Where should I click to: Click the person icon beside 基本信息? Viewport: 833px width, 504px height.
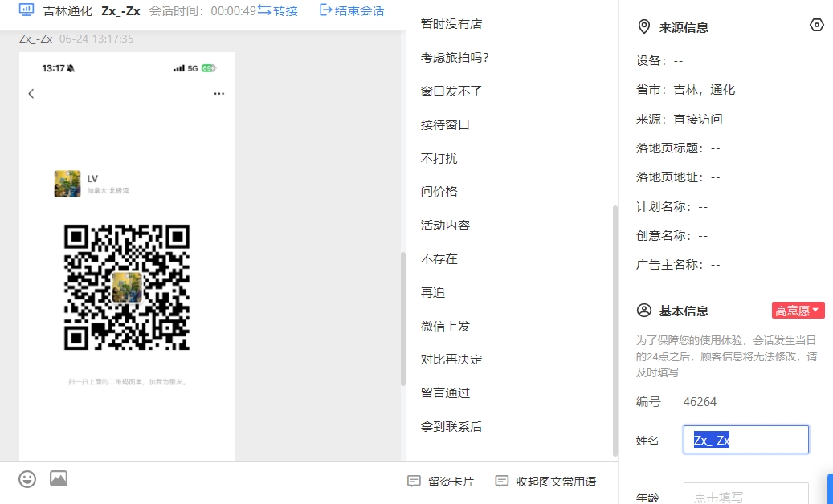coord(644,311)
